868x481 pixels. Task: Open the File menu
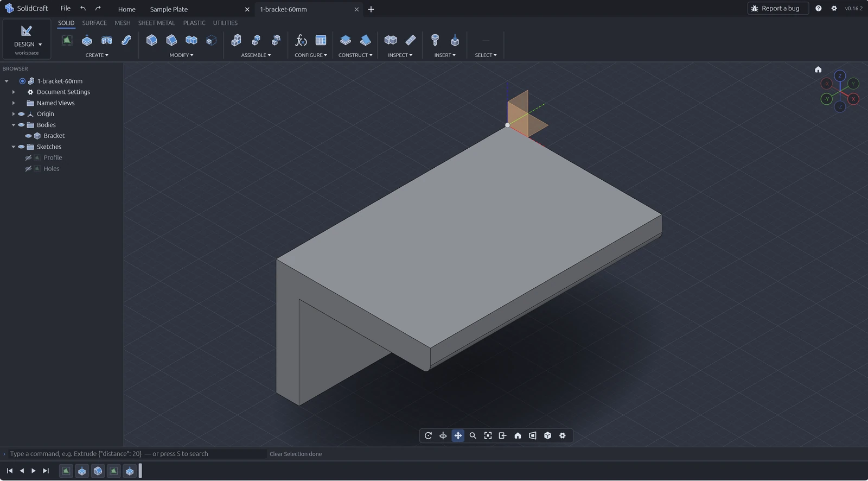coord(65,8)
